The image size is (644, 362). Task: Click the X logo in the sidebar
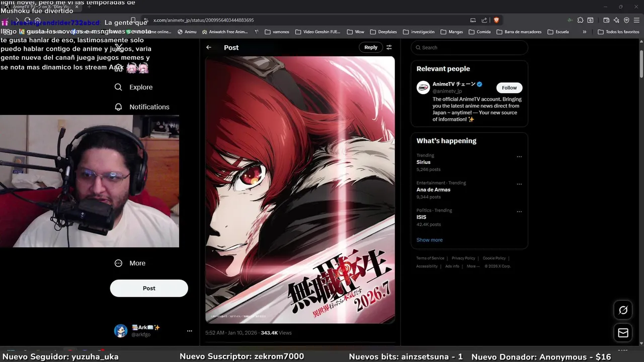[x=118, y=48]
